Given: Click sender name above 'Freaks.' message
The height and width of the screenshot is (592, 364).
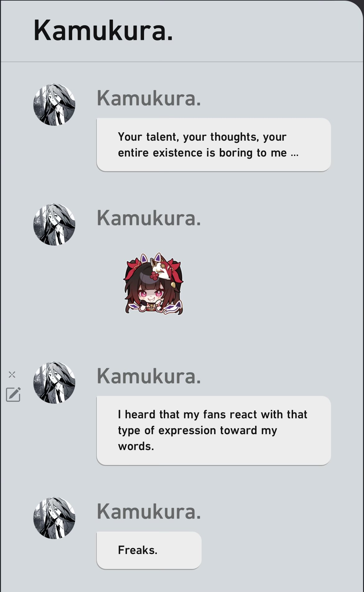Looking at the screenshot, I should pyautogui.click(x=149, y=511).
